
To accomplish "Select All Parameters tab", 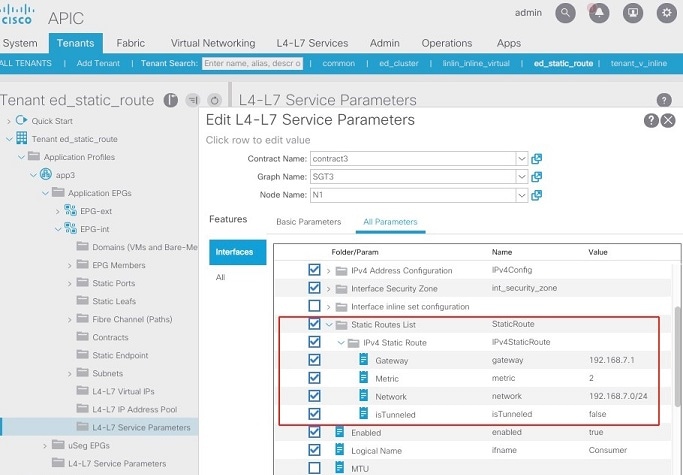I will point(390,222).
